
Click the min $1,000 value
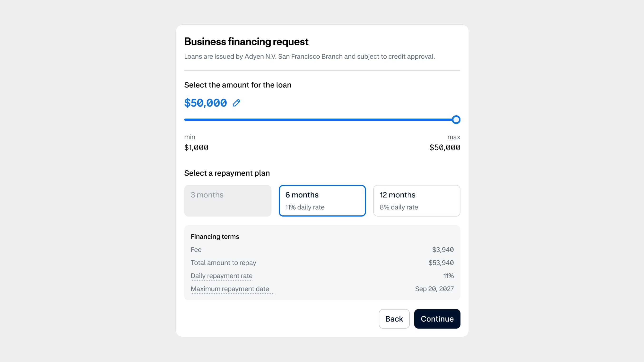[196, 148]
